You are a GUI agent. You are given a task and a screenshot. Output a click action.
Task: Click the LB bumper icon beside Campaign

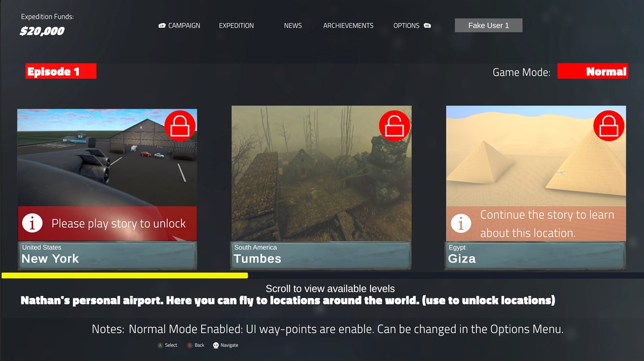tap(162, 26)
